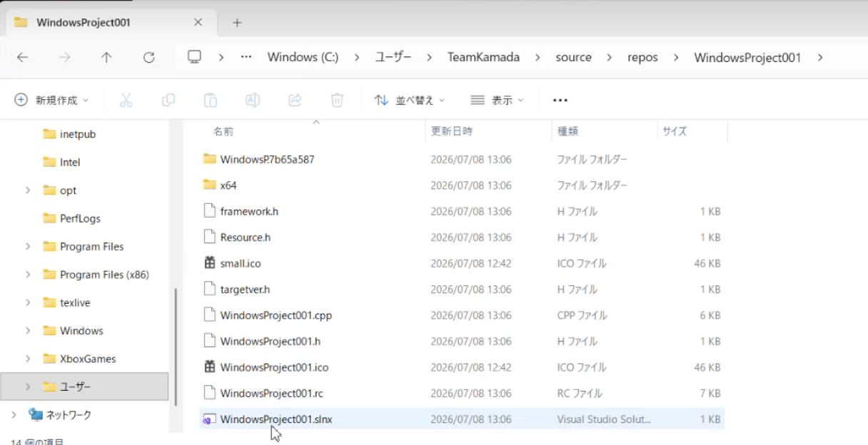Expand the texlive folder node
This screenshot has width=868, height=445.
(x=28, y=302)
